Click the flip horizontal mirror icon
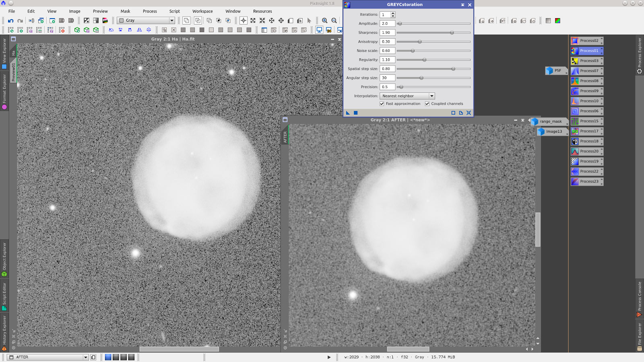Viewport: 644px width, 362px height. (139, 30)
